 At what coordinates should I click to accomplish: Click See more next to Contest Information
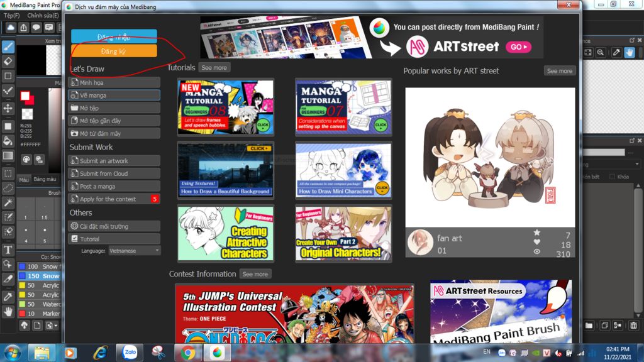[255, 274]
